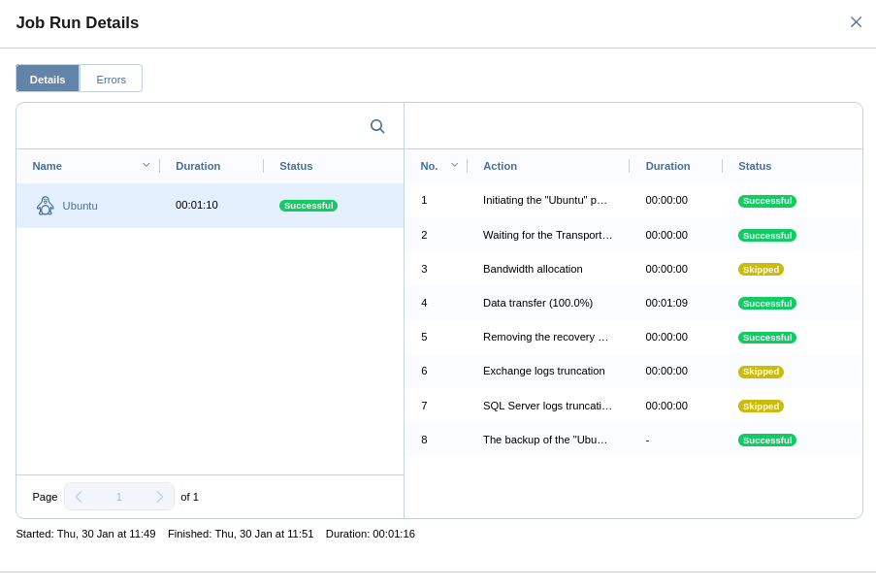The width and height of the screenshot is (876, 588).
Task: Select the Details tab
Action: pyautogui.click(x=48, y=80)
